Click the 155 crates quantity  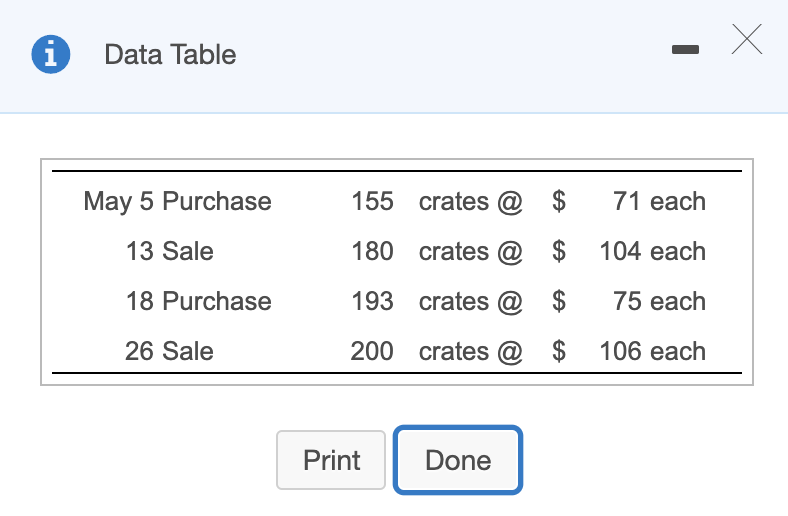point(372,201)
